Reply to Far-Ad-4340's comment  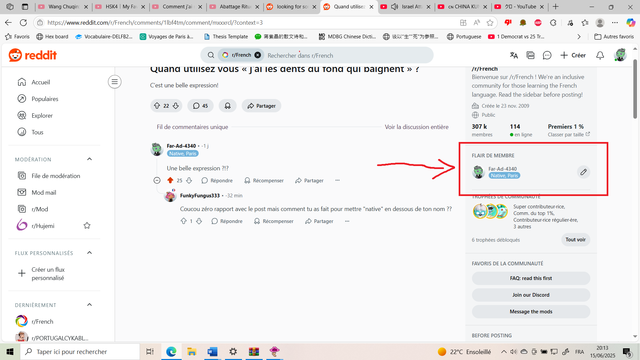[x=217, y=180]
